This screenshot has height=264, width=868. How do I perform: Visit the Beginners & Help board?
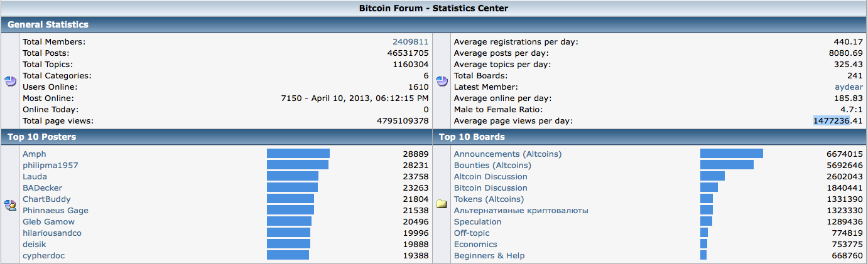pos(489,256)
